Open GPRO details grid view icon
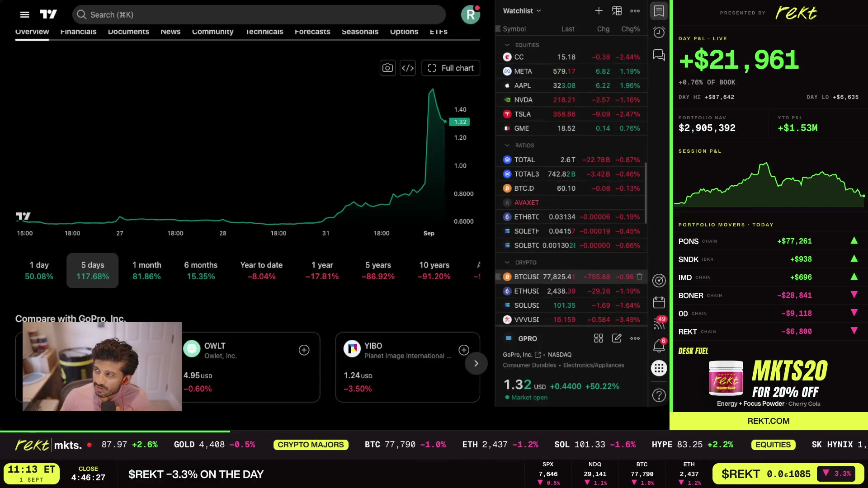 click(x=599, y=338)
